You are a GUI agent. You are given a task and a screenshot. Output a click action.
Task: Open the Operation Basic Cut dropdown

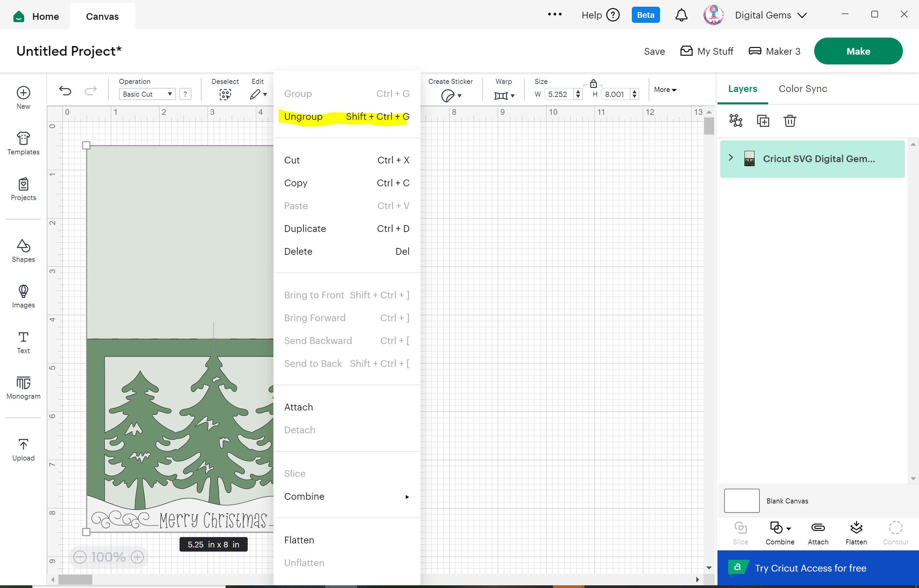click(x=147, y=94)
